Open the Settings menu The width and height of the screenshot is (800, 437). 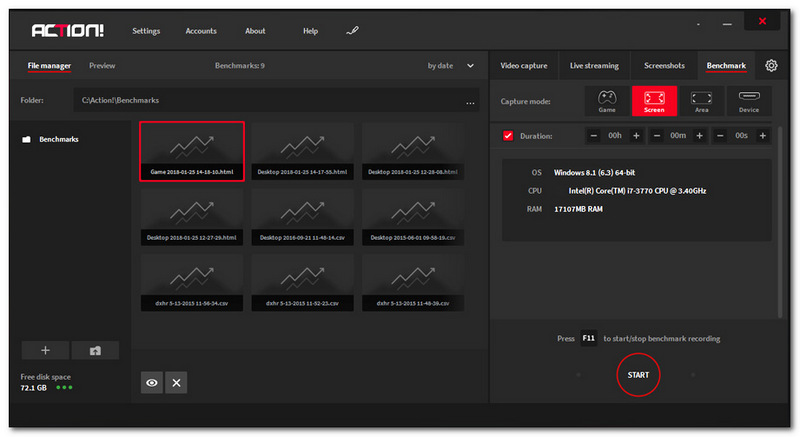point(146,31)
